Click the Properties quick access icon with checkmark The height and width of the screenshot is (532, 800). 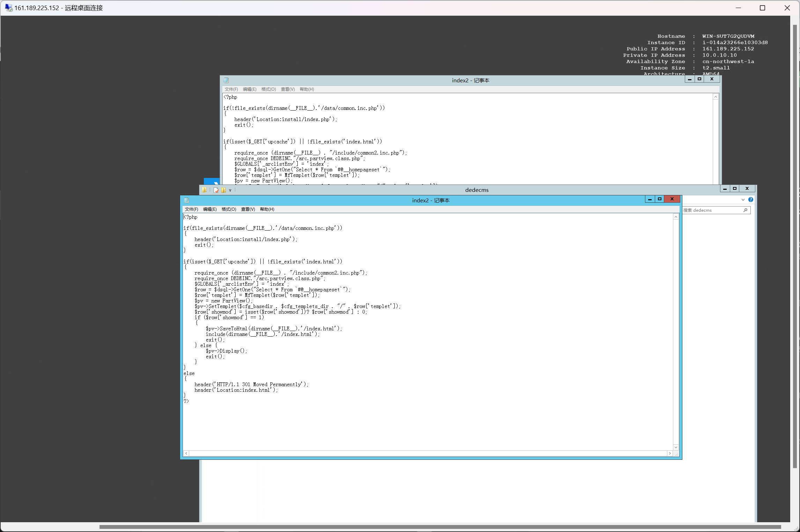tap(216, 190)
